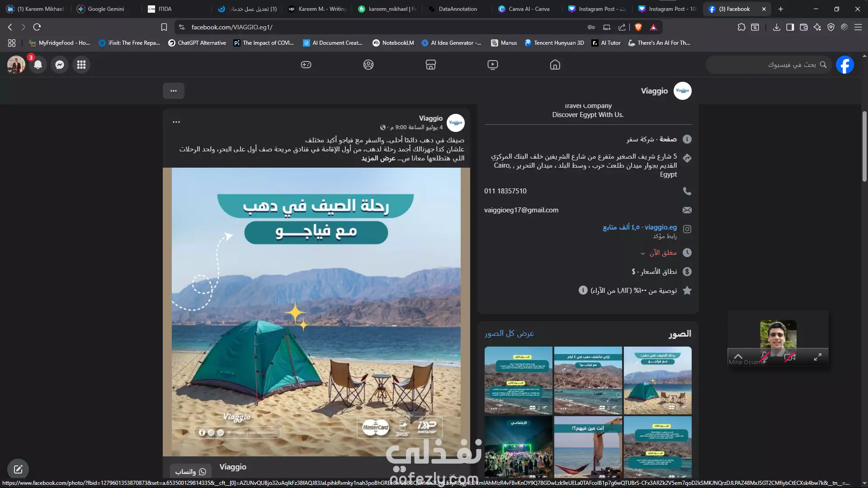The image size is (868, 488).
Task: Reload the current page
Action: (37, 27)
